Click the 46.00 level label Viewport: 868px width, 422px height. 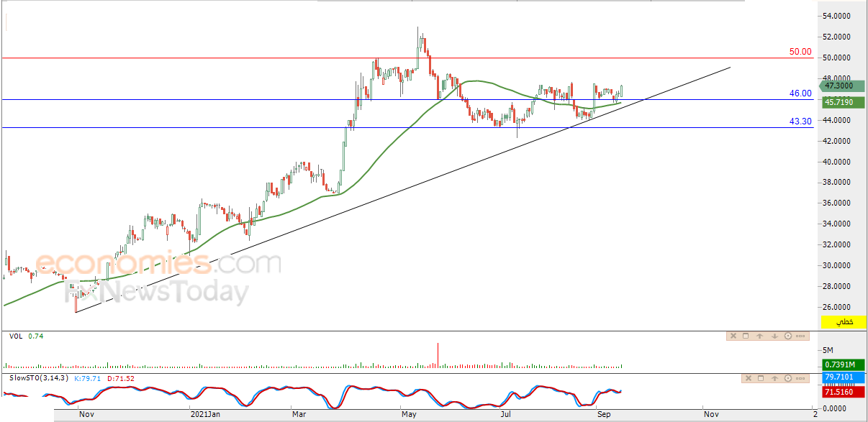(x=800, y=93)
